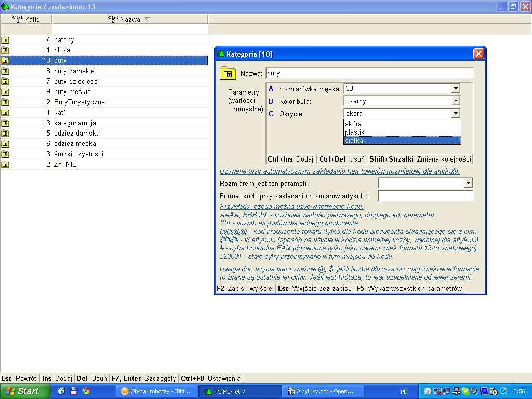
Task: Click 'Del Usuń' in bottom bar
Action: tap(91, 378)
